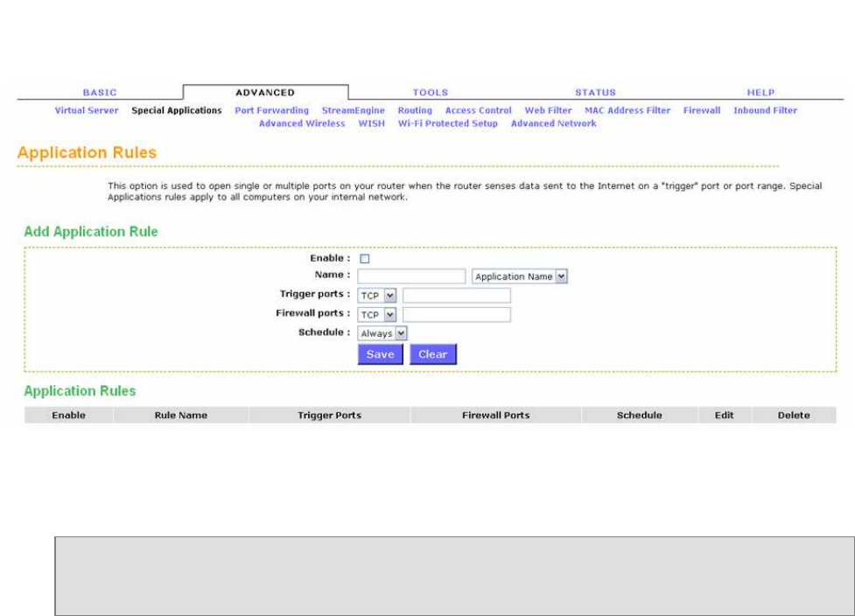Click the Trigger Ports column header
The width and height of the screenshot is (855, 616).
[x=329, y=415]
